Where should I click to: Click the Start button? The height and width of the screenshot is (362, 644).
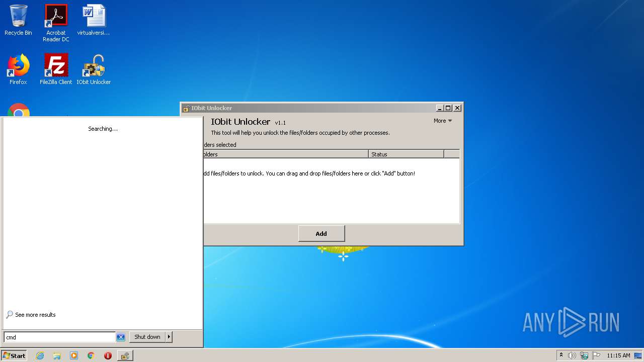14,355
